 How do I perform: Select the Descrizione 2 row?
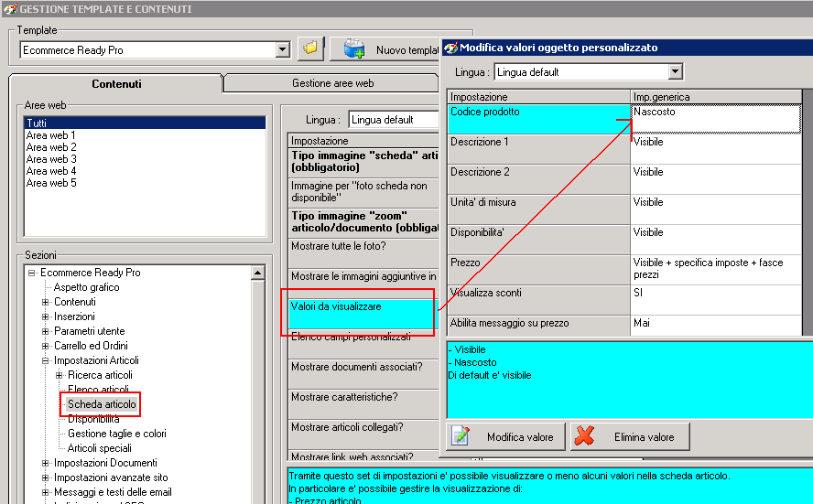(538, 178)
